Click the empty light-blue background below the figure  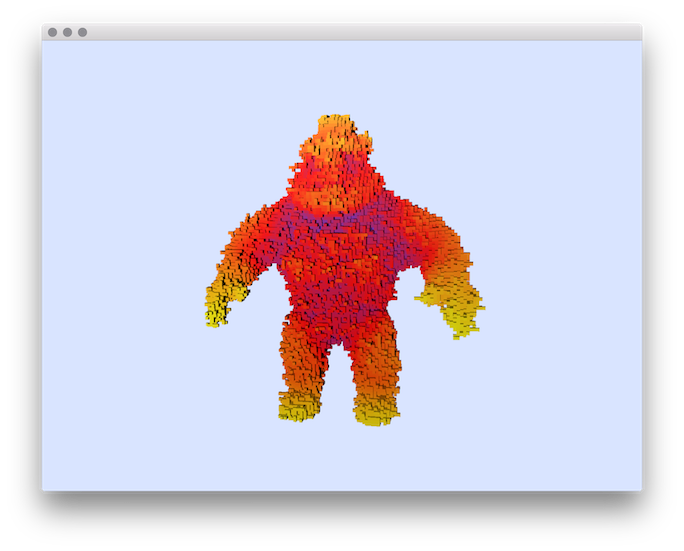[340, 460]
